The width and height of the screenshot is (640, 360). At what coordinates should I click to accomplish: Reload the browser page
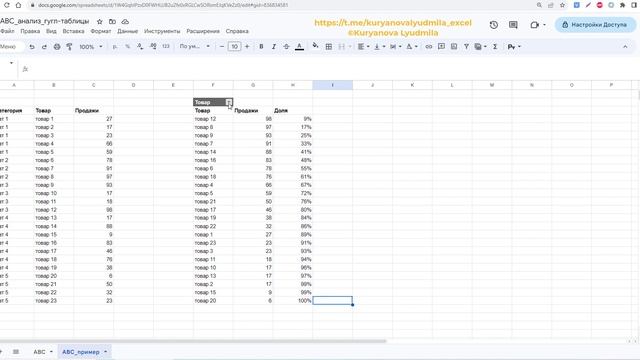(x=7, y=5)
